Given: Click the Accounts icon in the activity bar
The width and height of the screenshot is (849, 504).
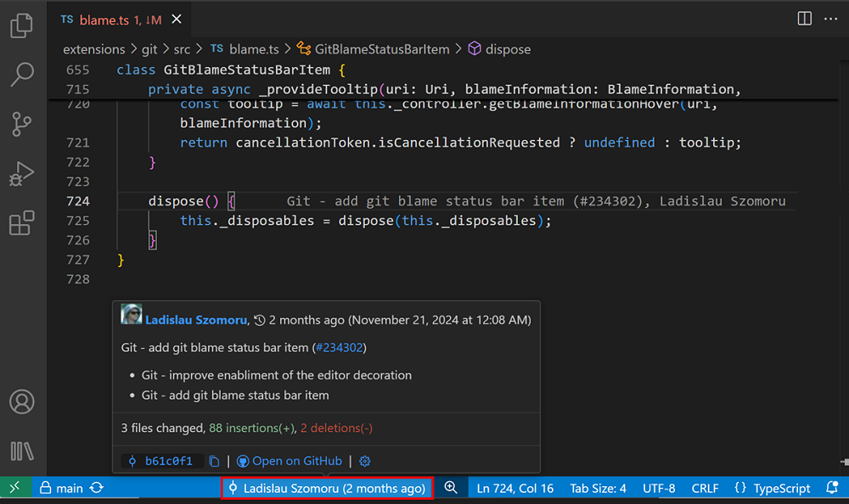Looking at the screenshot, I should (22, 402).
